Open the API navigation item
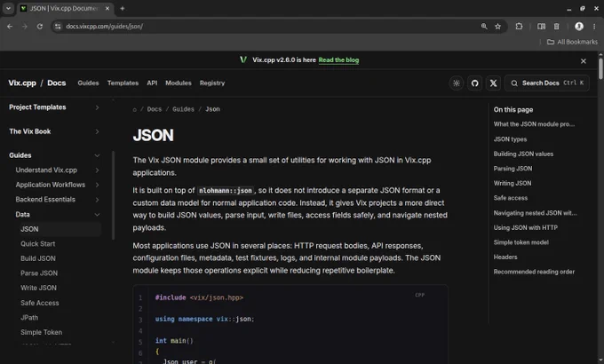Viewport: 604px width, 364px height. (x=152, y=83)
